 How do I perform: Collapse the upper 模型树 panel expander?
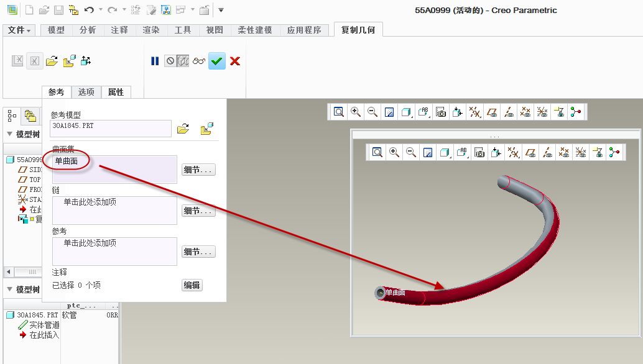pyautogui.click(x=9, y=134)
